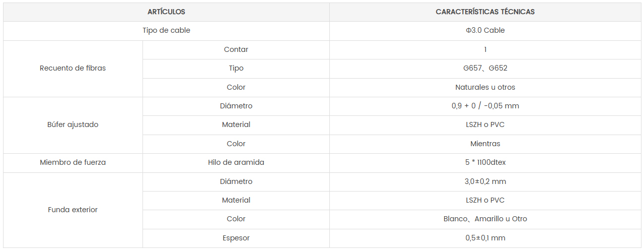Select the ARTÍCULOS column header
The image size is (644, 251).
point(166,12)
